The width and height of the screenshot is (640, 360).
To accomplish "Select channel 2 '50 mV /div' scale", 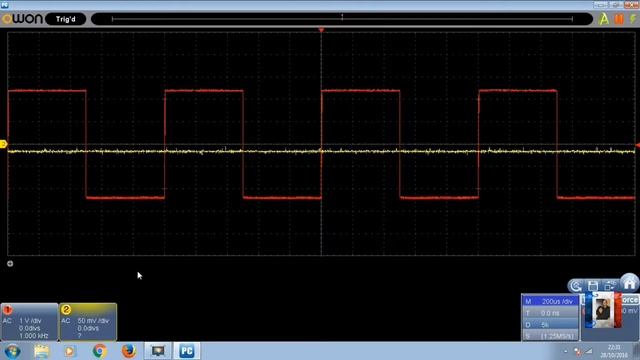I will pyautogui.click(x=93, y=321).
